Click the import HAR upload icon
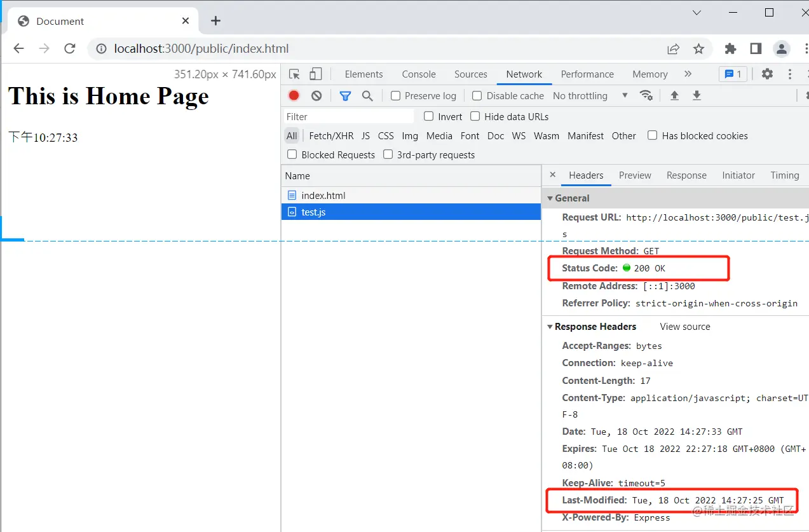809x532 pixels. pos(675,95)
